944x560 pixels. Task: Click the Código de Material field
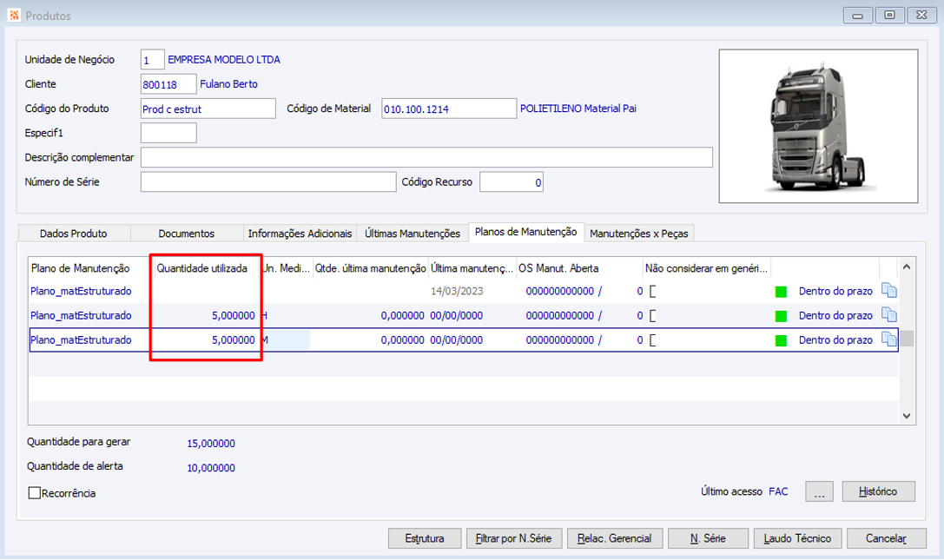point(449,109)
